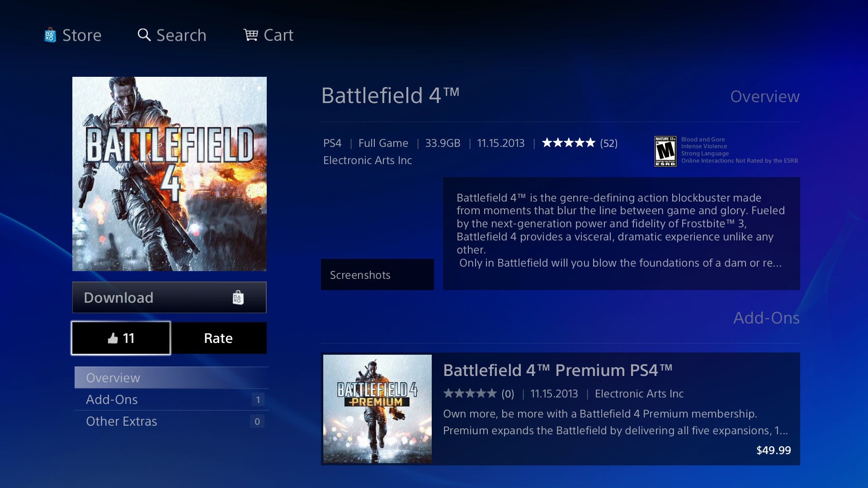
Task: Open the Battlefield 4 Premium PS4 title
Action: [557, 371]
